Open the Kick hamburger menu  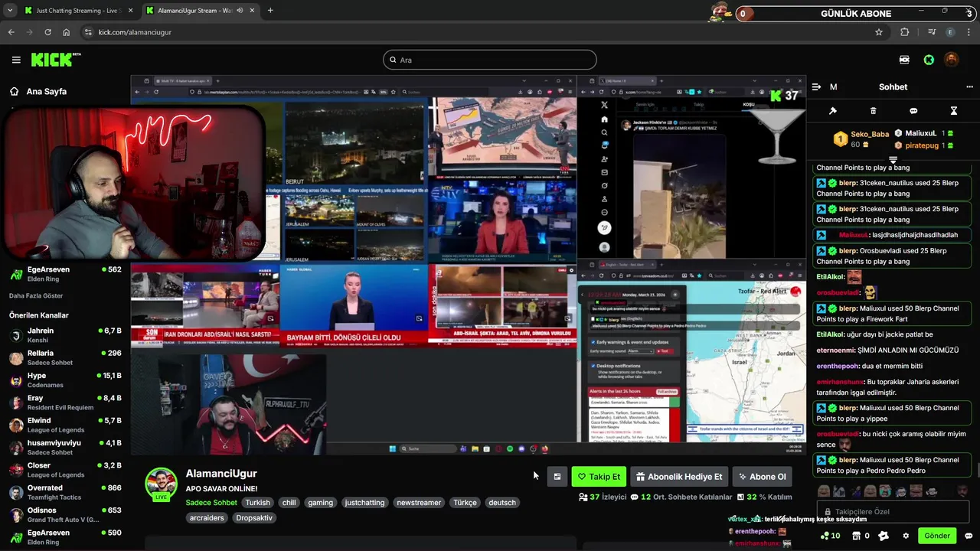(x=16, y=60)
